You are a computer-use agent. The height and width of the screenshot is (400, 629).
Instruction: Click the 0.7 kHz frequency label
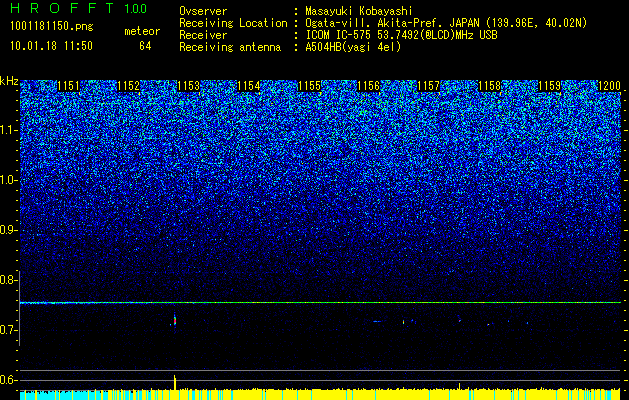pyautogui.click(x=7, y=330)
